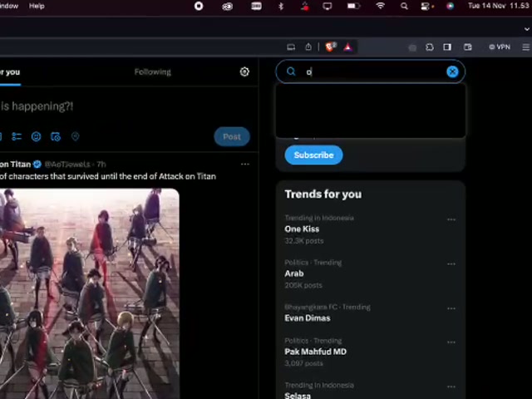Open timeline settings gear icon

pos(244,72)
